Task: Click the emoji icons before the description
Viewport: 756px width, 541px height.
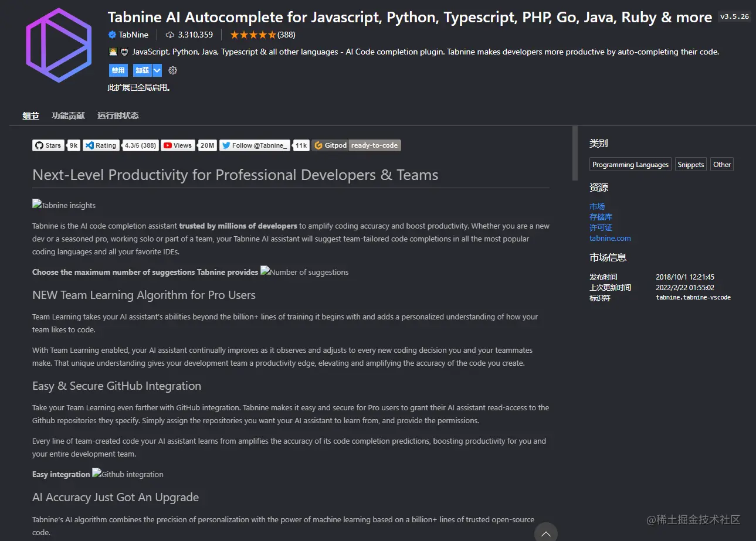Action: point(119,52)
